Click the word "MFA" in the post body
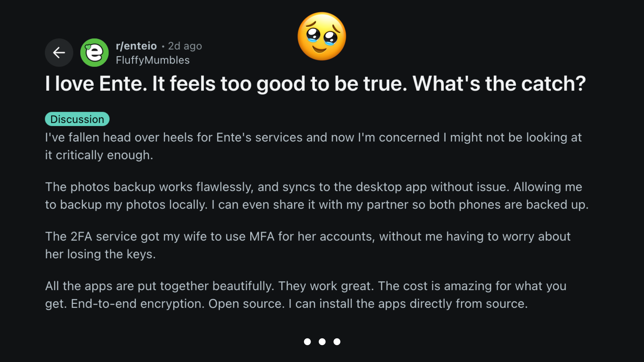The width and height of the screenshot is (644, 362). 262,237
